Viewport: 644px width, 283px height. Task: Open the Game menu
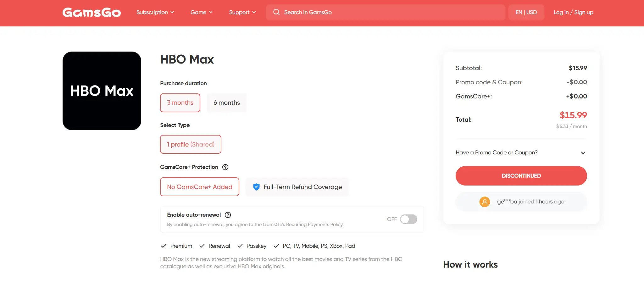click(x=202, y=12)
